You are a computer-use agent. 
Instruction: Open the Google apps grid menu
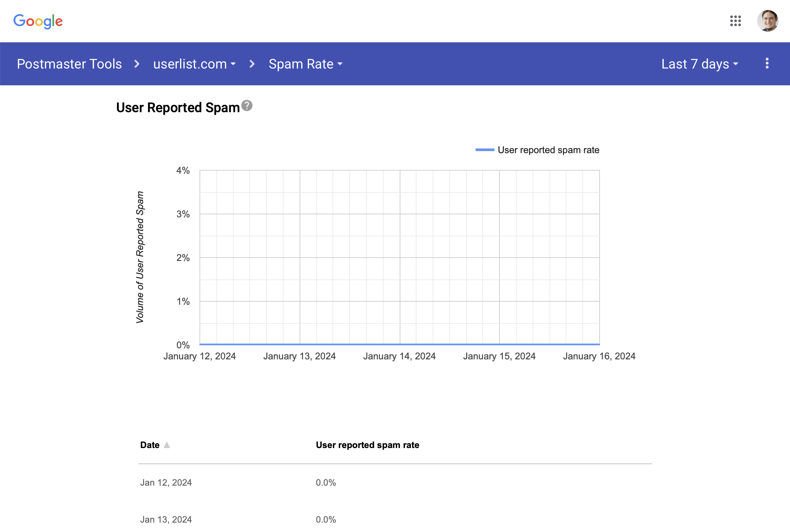(736, 21)
